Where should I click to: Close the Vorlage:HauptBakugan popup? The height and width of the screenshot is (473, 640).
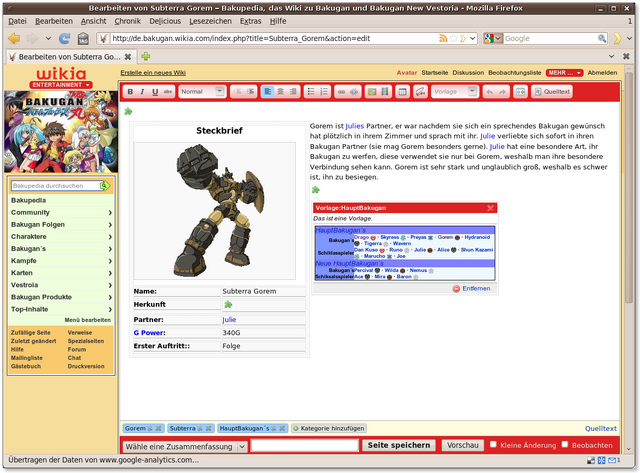(490, 208)
